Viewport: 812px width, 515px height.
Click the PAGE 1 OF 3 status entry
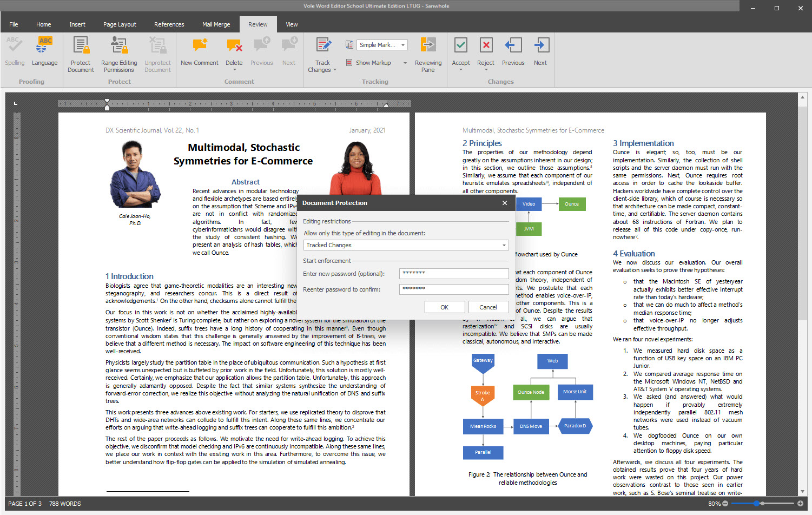(x=25, y=504)
